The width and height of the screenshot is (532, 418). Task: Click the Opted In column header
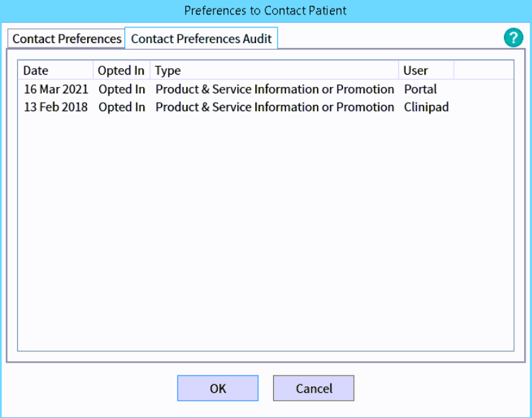coord(121,70)
